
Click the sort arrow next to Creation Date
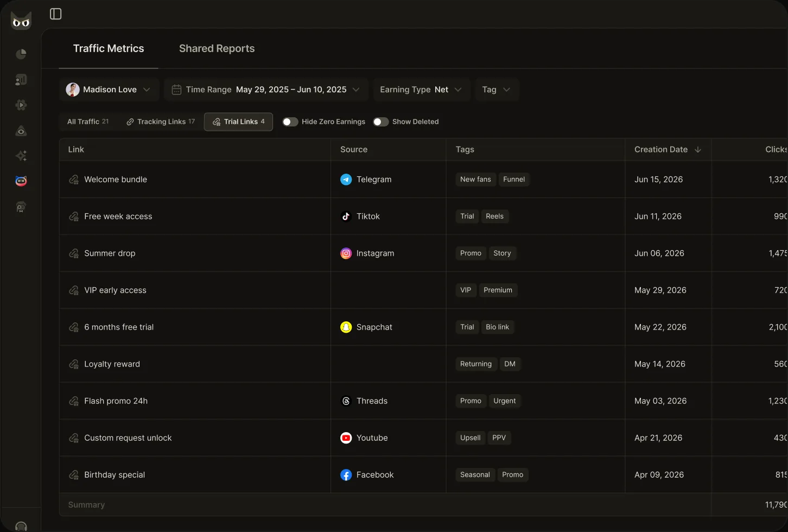[698, 149]
